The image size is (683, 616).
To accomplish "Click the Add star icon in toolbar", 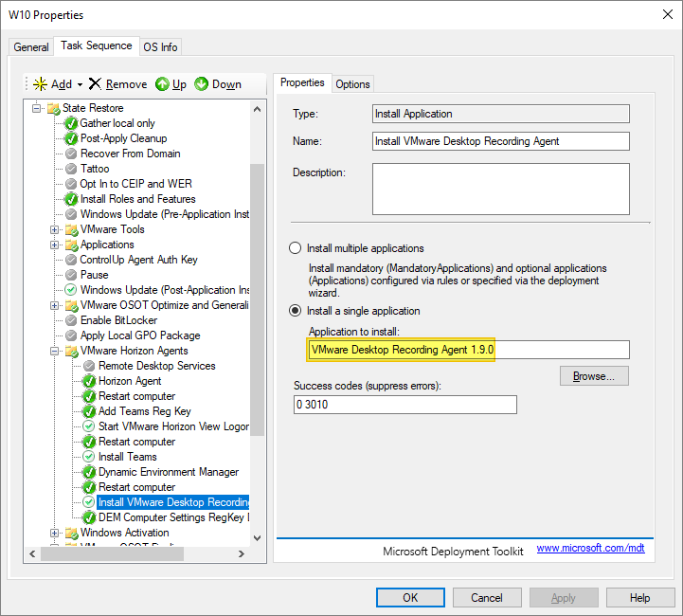I will point(40,84).
